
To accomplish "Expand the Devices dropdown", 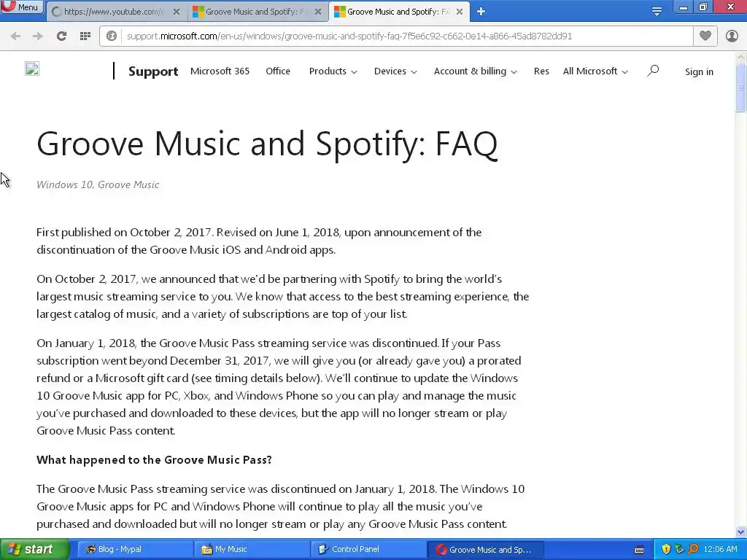I will [x=395, y=71].
